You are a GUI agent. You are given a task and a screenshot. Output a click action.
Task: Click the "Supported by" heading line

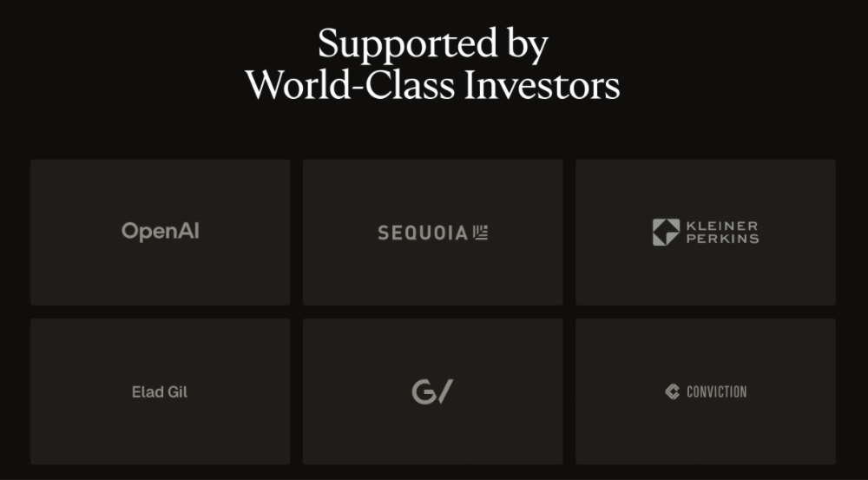432,43
